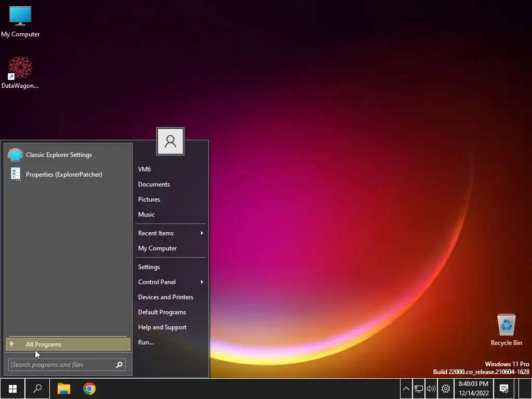Click the network tray icon
The height and width of the screenshot is (399, 532).
pyautogui.click(x=418, y=389)
